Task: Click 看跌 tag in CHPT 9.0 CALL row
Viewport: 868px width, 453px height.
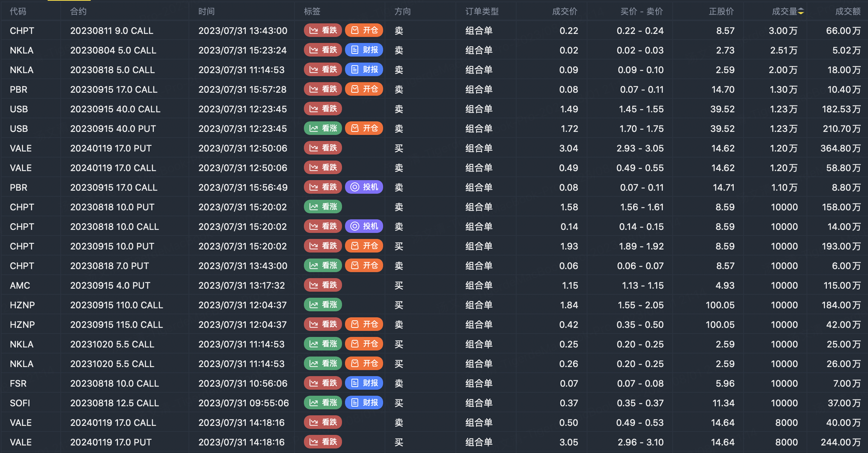Action: [x=323, y=31]
